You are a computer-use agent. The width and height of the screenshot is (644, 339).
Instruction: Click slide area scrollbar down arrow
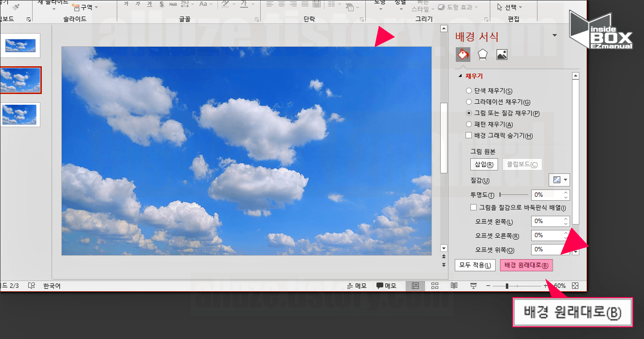(x=443, y=248)
